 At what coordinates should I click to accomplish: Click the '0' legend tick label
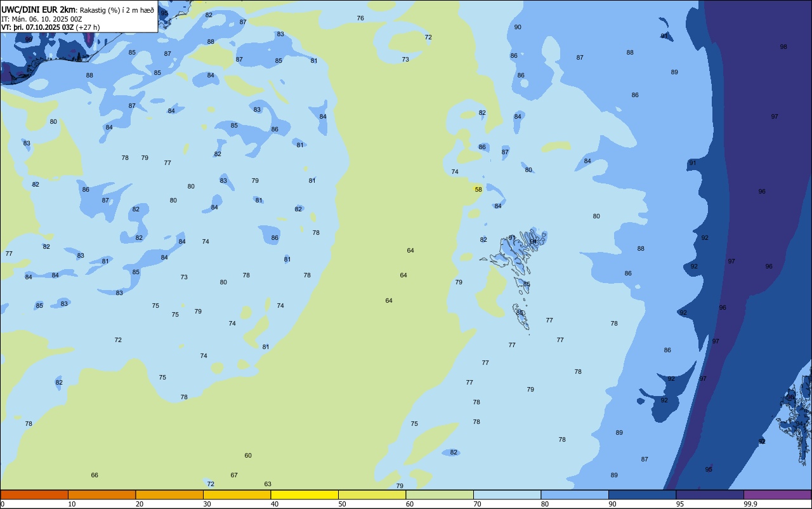(3, 504)
